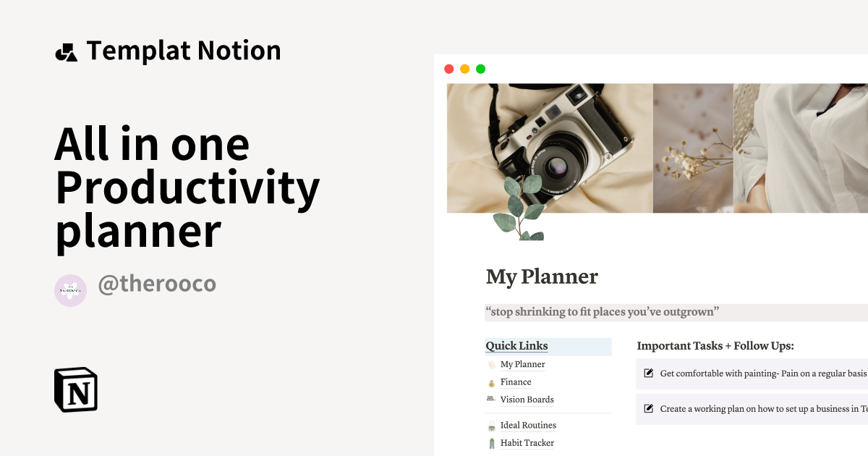Click the notebook icon beside My Planner
Image resolution: width=868 pixels, height=456 pixels.
pyautogui.click(x=491, y=364)
